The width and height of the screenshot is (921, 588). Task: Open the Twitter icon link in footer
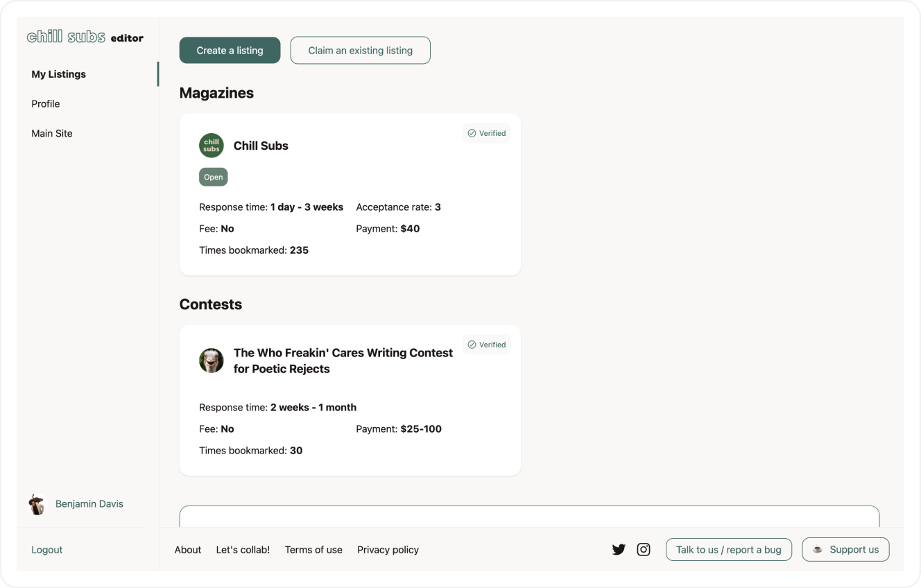[x=619, y=550]
